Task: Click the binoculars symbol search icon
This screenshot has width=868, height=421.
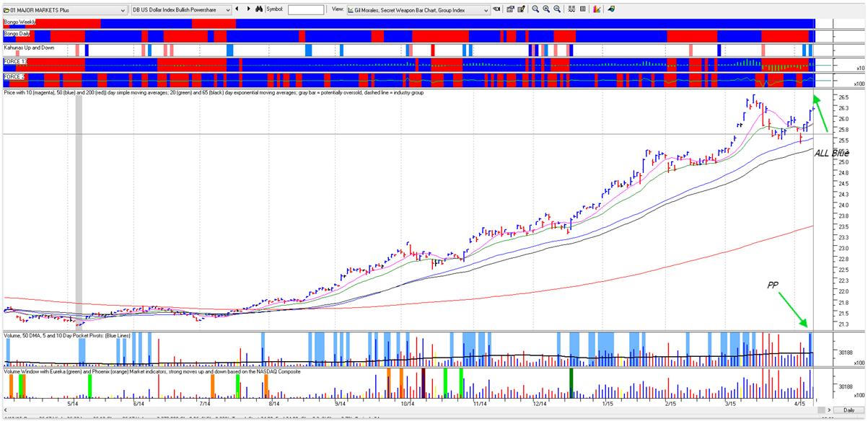Action: pos(260,9)
